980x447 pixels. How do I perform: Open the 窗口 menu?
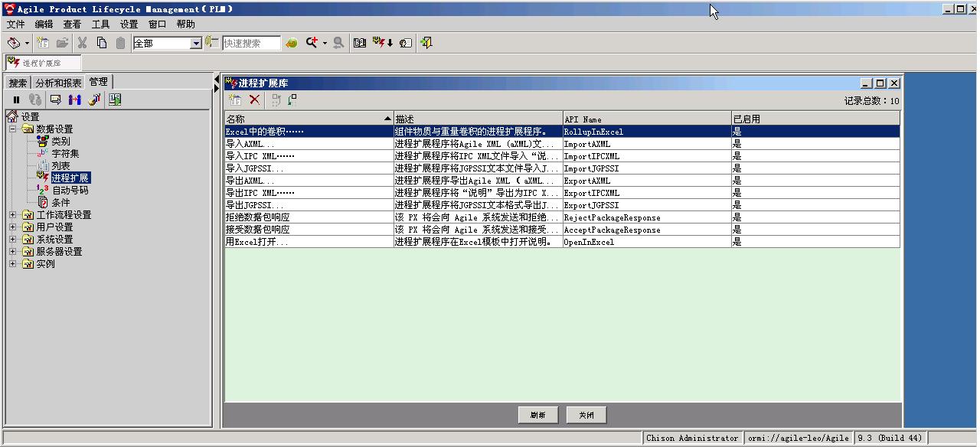157,24
